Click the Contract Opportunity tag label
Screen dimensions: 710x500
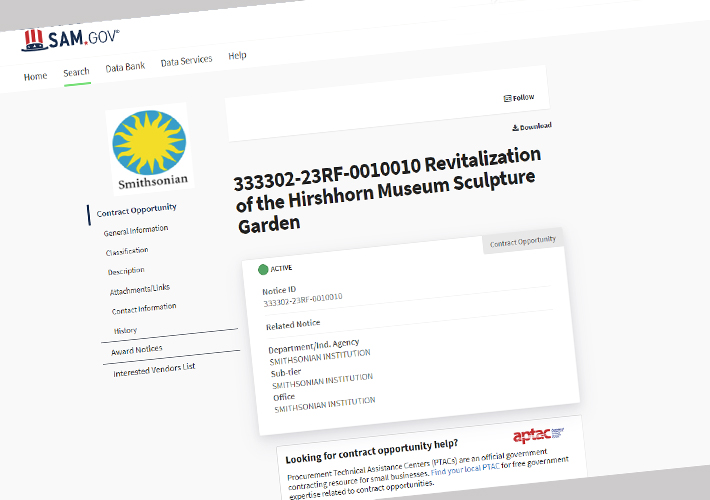pyautogui.click(x=523, y=241)
